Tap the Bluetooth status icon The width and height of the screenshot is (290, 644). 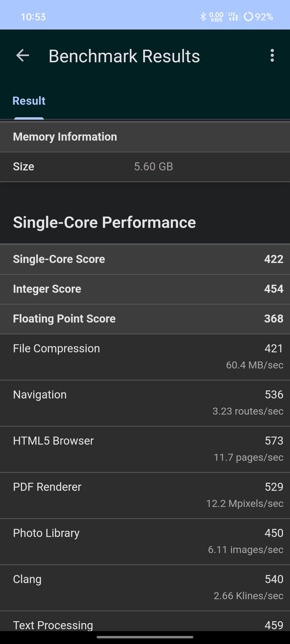pyautogui.click(x=203, y=17)
